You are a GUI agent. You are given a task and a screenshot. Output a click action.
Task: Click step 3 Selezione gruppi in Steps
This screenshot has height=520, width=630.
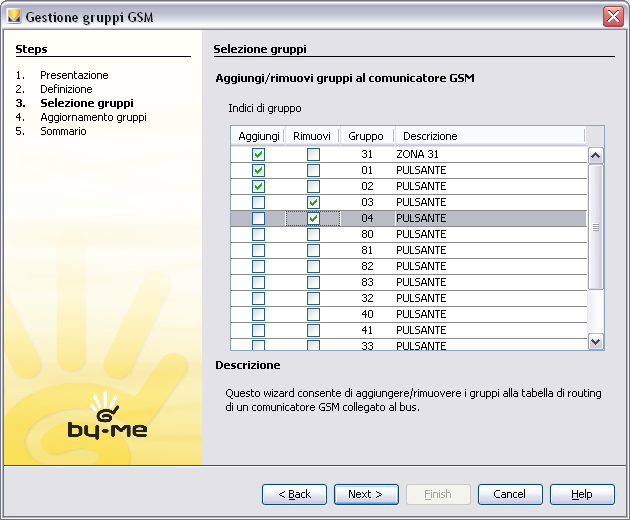(87, 103)
